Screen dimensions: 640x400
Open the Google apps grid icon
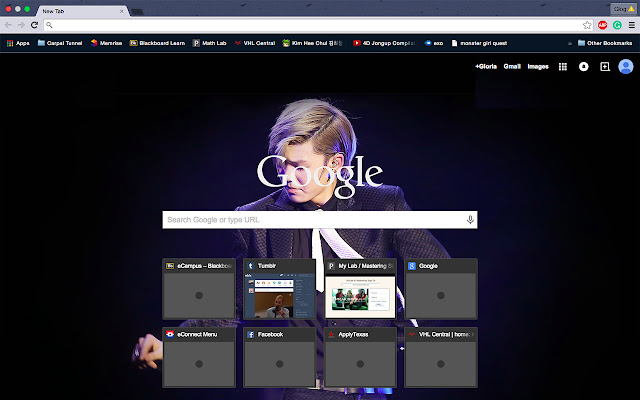point(563,67)
